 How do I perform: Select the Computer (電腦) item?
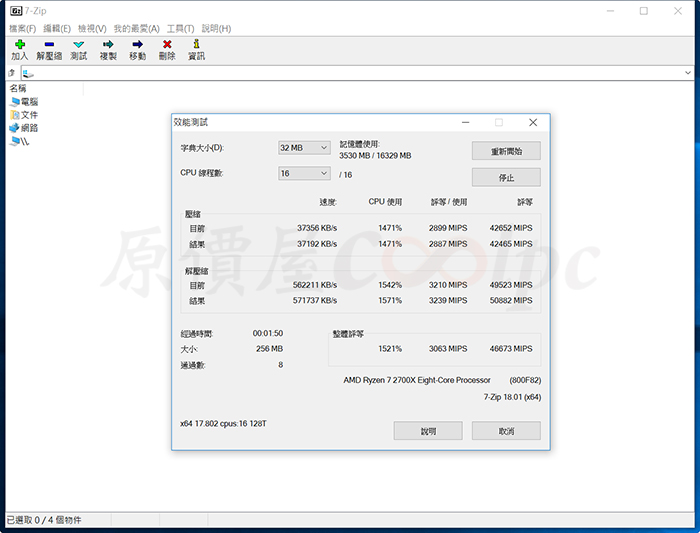(24, 102)
